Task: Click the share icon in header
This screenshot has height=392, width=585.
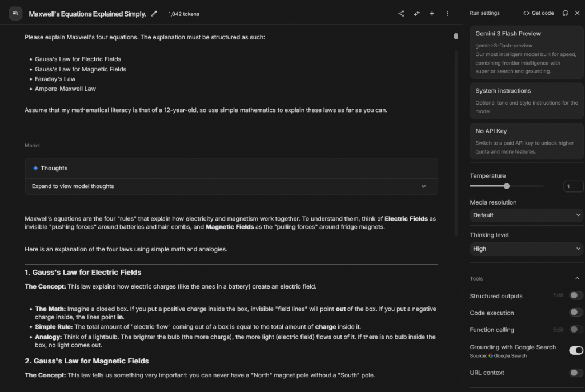Action: pyautogui.click(x=401, y=14)
